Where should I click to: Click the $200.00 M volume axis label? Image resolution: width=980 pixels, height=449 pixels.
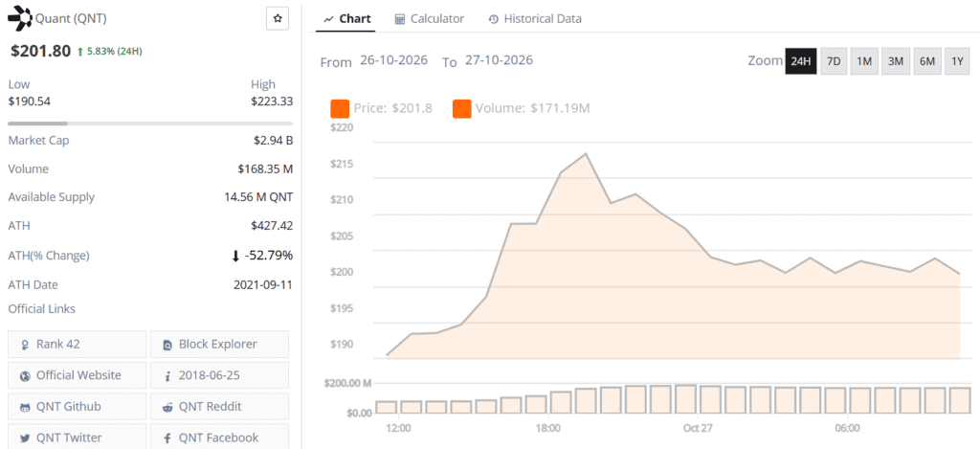pos(347,383)
